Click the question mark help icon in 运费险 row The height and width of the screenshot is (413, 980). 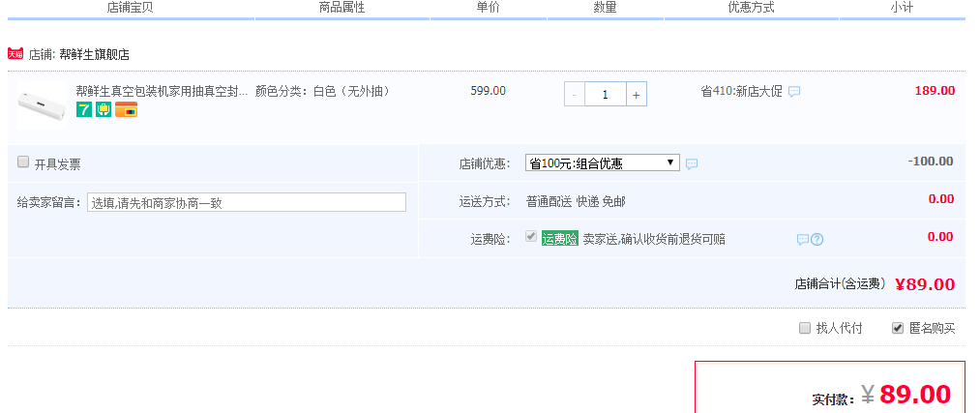[817, 239]
